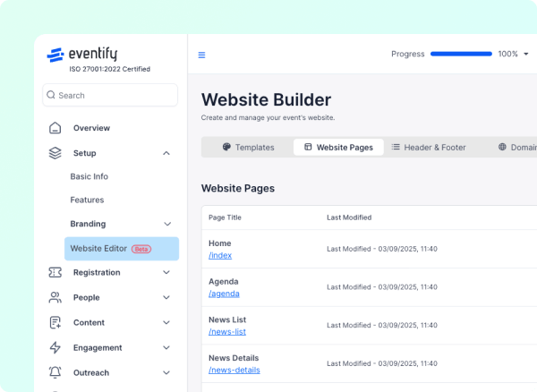Viewport: 537px width, 392px height.
Task: Click into the Search field
Action: tap(110, 95)
